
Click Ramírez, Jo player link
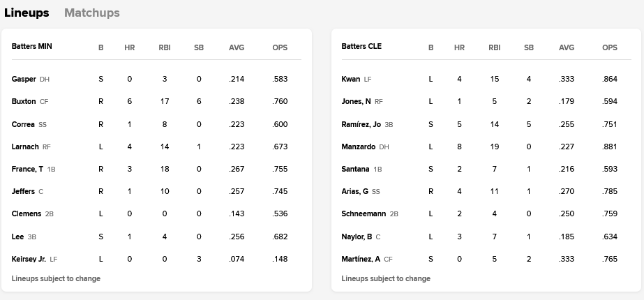(x=361, y=124)
